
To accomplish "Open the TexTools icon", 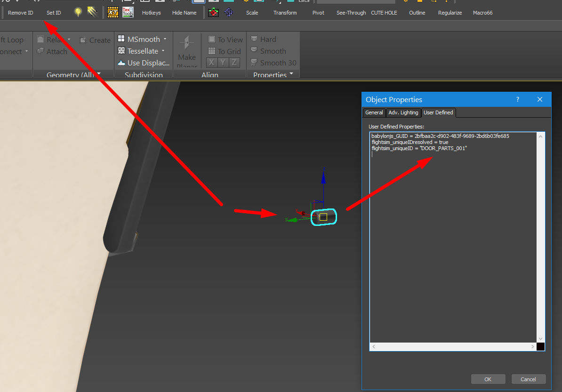I will [128, 12].
